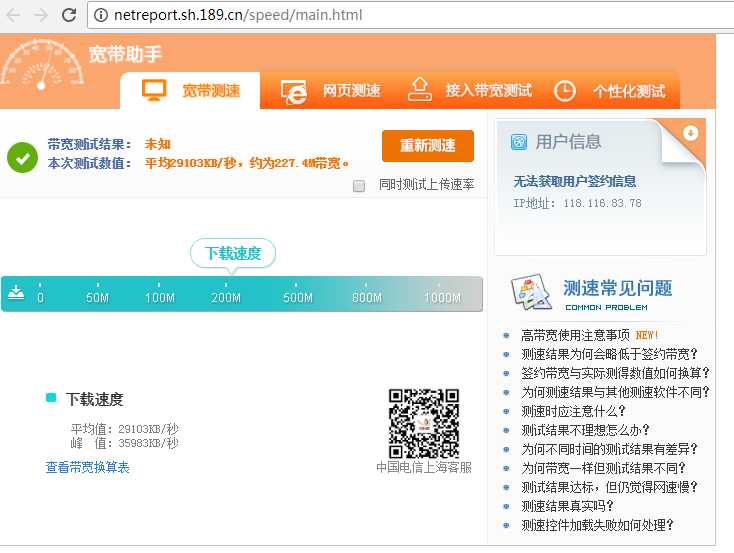Switch to the 宽带测速 tab
The height and width of the screenshot is (553, 734).
[190, 90]
